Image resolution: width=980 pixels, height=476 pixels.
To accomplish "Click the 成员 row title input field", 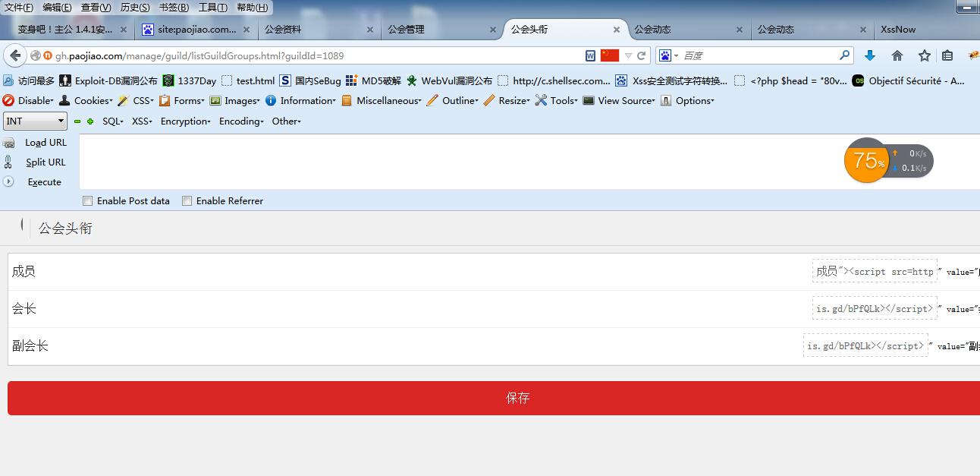I will pos(875,271).
